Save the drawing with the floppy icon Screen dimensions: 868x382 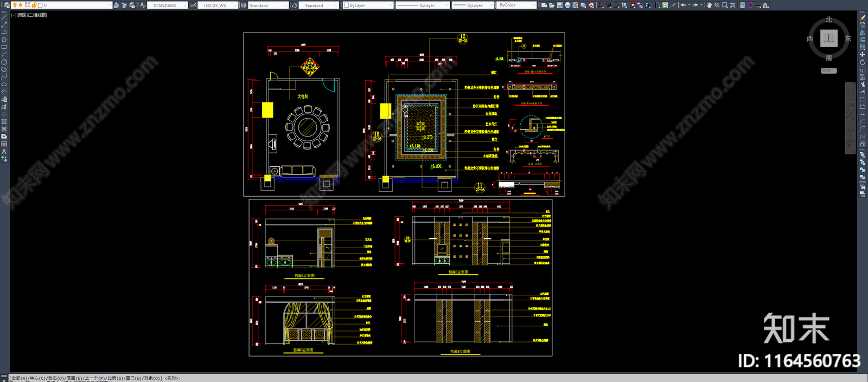tap(559, 5)
